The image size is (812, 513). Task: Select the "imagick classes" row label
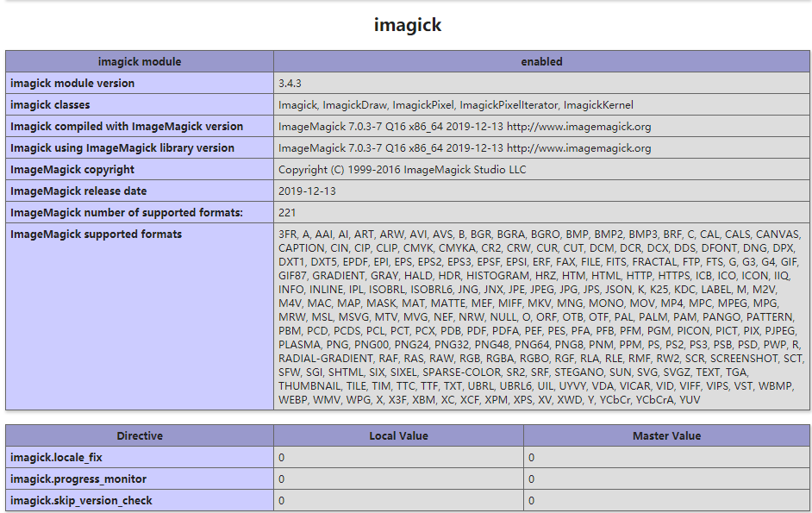pyautogui.click(x=50, y=105)
